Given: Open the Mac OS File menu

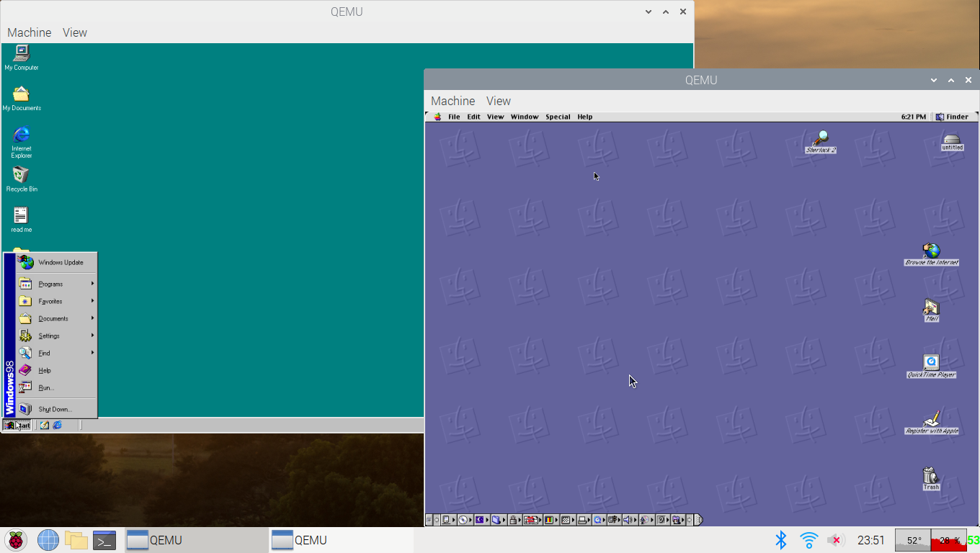Looking at the screenshot, I should click(454, 117).
